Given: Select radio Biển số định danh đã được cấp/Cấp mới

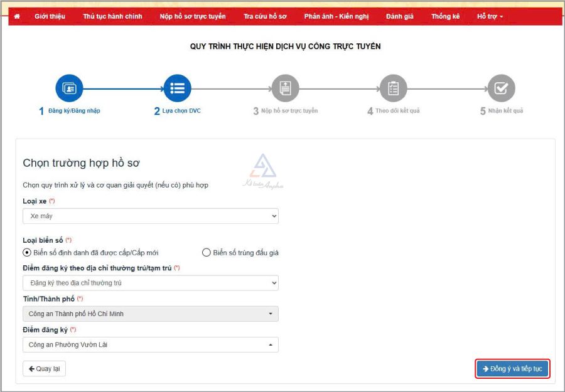Looking at the screenshot, I should click(27, 253).
